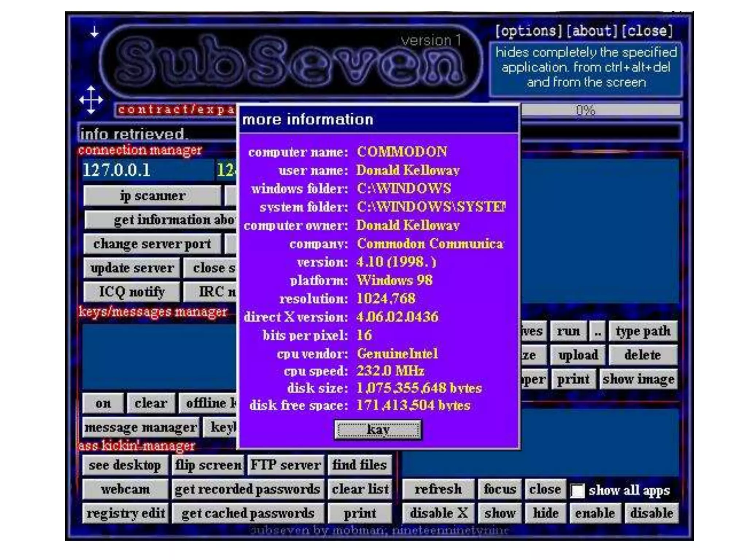The image size is (747, 560).
Task: Click the two-dots parent folder button
Action: pos(597,331)
